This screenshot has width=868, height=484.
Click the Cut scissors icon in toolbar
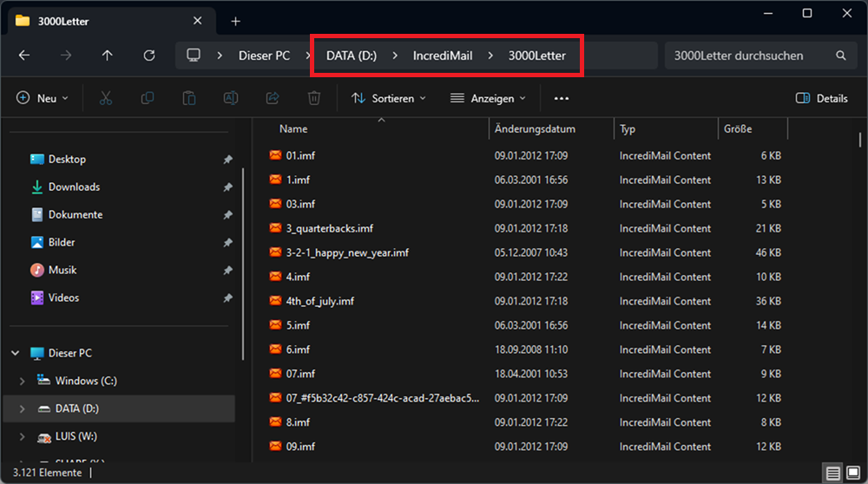point(106,99)
